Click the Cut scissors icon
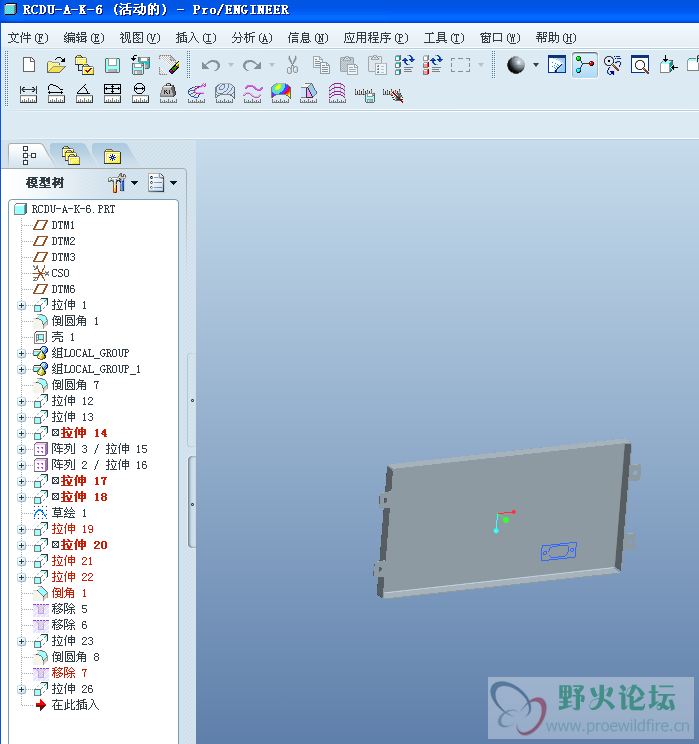Viewport: 699px width, 744px height. 292,65
